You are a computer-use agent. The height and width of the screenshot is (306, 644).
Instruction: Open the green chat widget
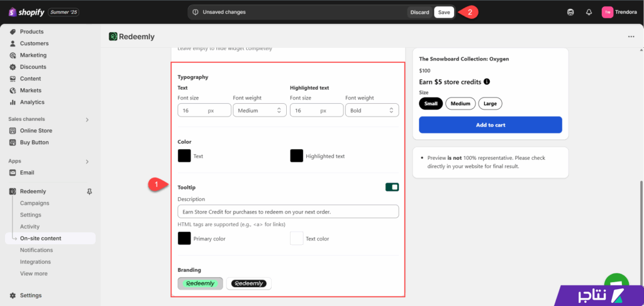[x=617, y=284]
